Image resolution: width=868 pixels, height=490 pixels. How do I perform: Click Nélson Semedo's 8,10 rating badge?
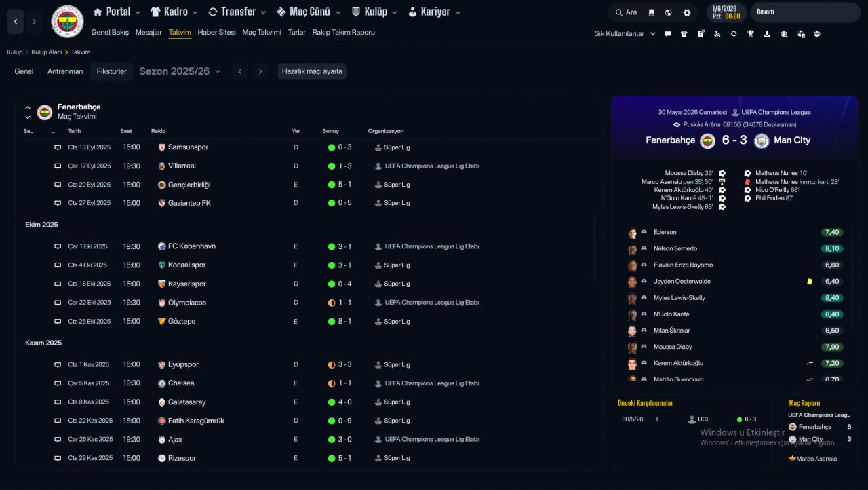pyautogui.click(x=833, y=249)
